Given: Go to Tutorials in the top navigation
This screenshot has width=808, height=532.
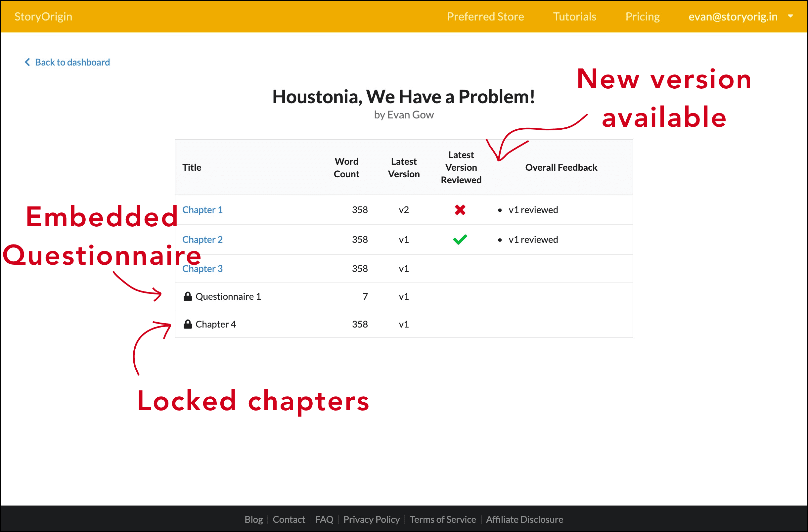Looking at the screenshot, I should (x=574, y=16).
